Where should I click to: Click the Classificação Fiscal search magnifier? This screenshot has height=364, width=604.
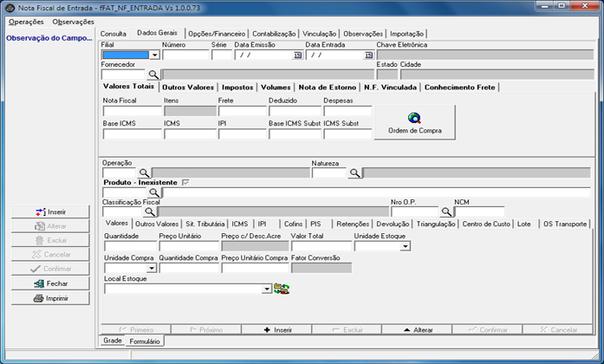[149, 211]
